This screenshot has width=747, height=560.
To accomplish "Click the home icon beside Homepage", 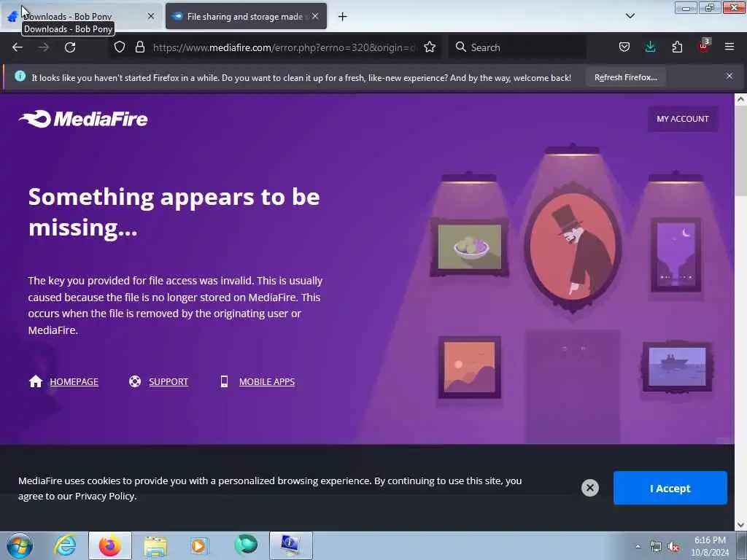I will [36, 381].
